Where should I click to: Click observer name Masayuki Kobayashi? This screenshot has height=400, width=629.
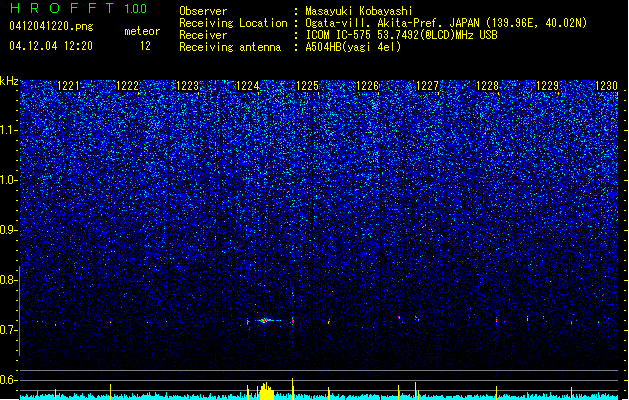click(359, 11)
